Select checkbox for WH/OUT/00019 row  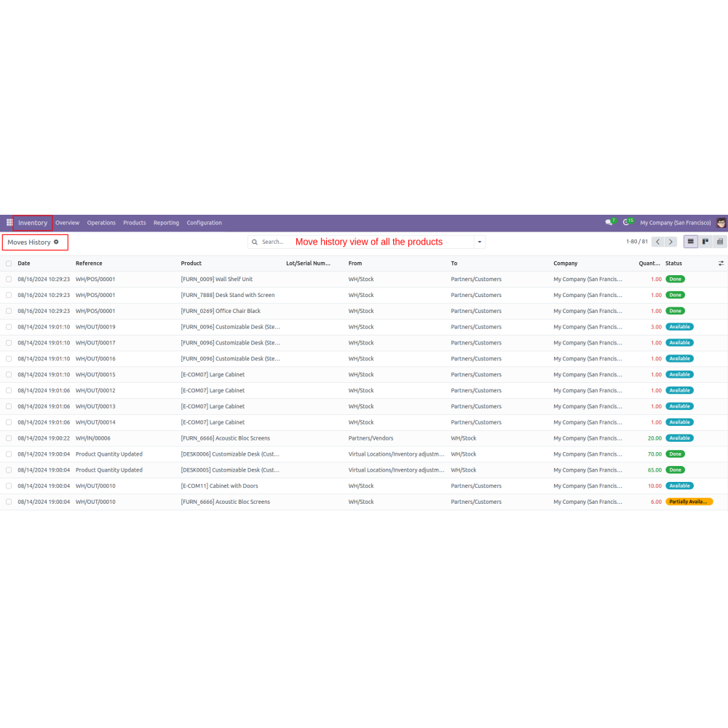pyautogui.click(x=9, y=327)
